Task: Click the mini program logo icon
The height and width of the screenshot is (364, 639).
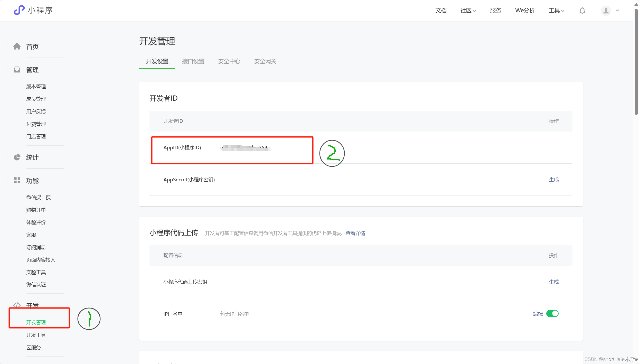Action: click(19, 10)
